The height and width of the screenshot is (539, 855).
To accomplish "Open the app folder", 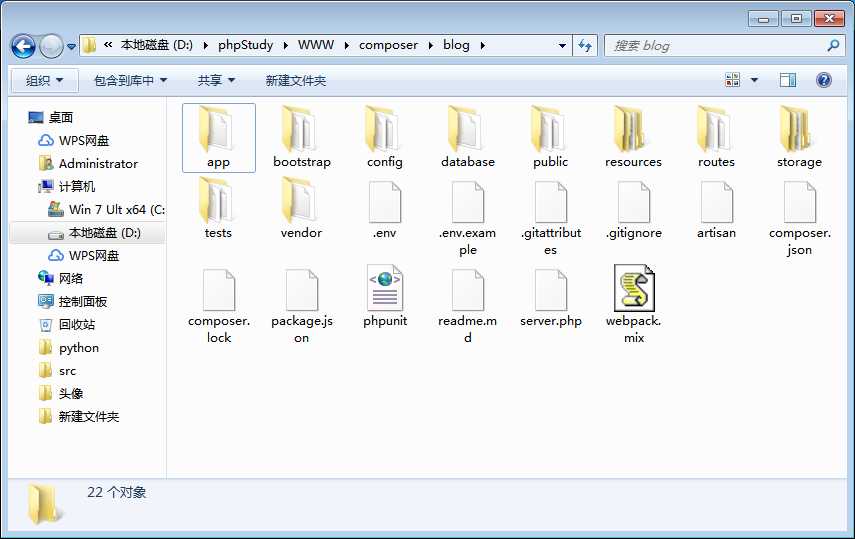I will point(218,137).
